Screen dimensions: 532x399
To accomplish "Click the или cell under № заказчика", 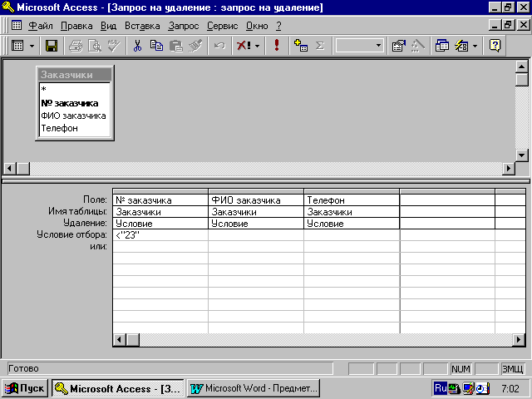I will pyautogui.click(x=160, y=247).
